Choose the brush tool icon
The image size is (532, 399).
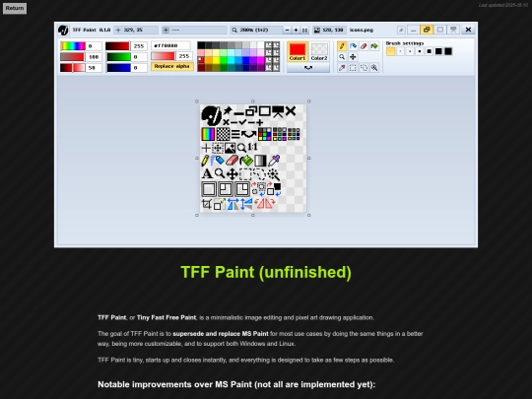click(353, 46)
